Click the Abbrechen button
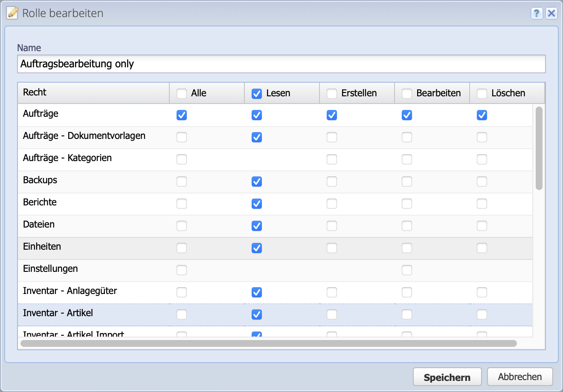The image size is (563, 392). click(520, 377)
